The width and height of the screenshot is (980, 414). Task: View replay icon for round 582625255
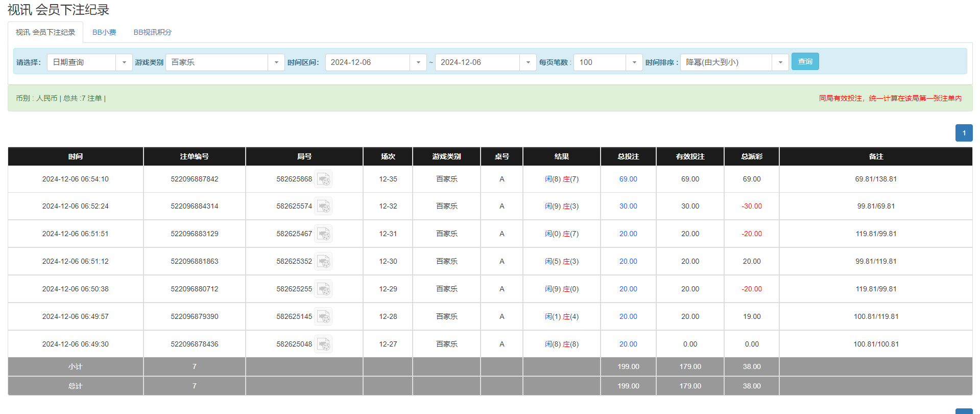tap(323, 289)
